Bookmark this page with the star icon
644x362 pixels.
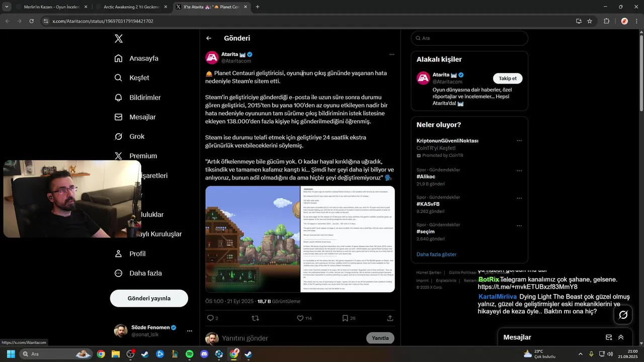tap(590, 21)
